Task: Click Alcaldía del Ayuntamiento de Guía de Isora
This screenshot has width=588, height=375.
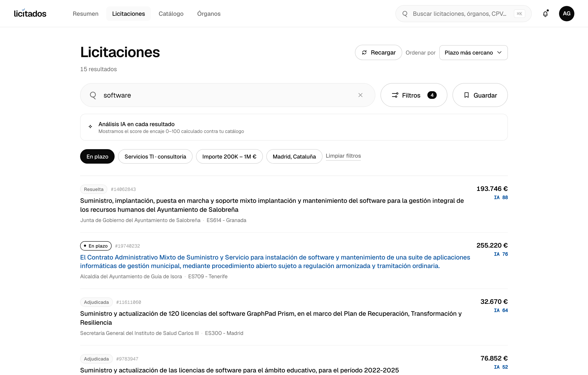Action: (131, 276)
